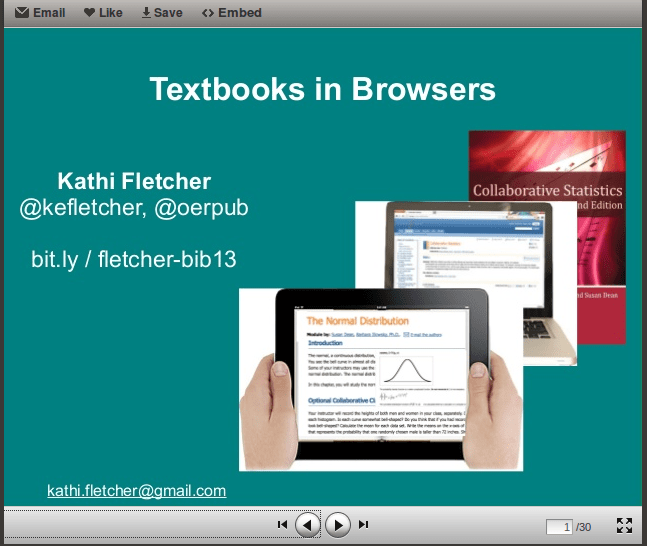Click the Kathi Fletcher author name
Screen dimensions: 647x546
coord(134,181)
